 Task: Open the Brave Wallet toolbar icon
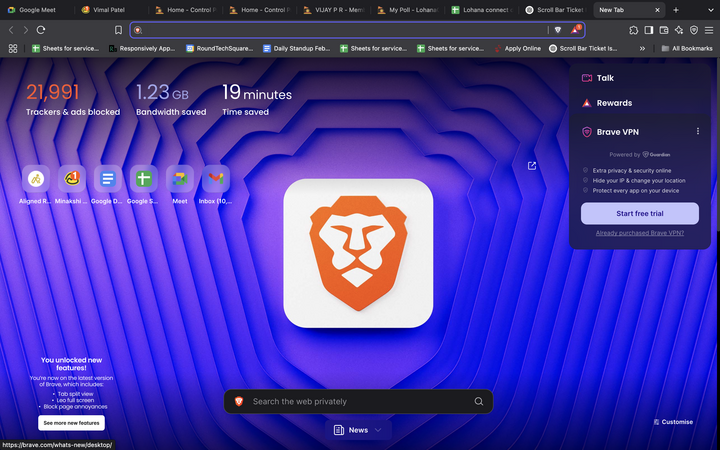(x=664, y=30)
